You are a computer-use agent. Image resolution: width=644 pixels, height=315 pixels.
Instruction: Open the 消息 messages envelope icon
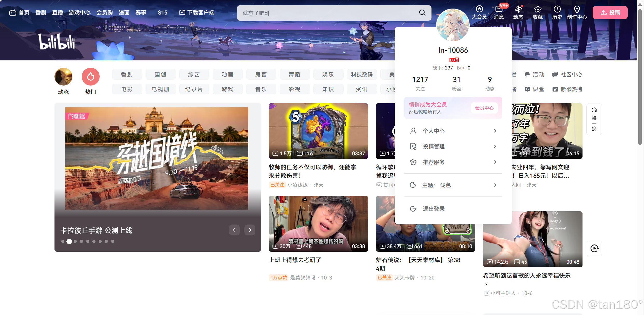[498, 10]
